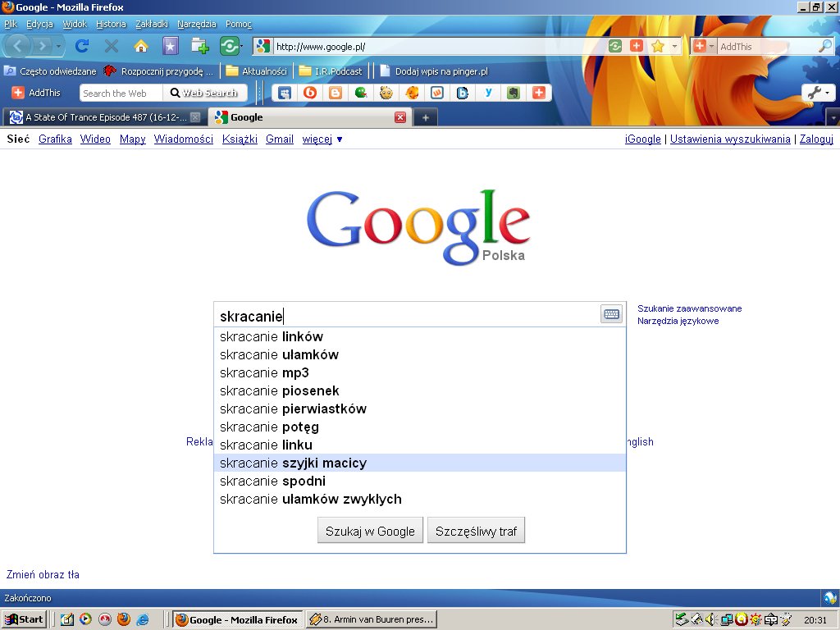Viewport: 840px width, 630px height.
Task: Click the red AddThis plus in address bar
Action: click(x=637, y=46)
